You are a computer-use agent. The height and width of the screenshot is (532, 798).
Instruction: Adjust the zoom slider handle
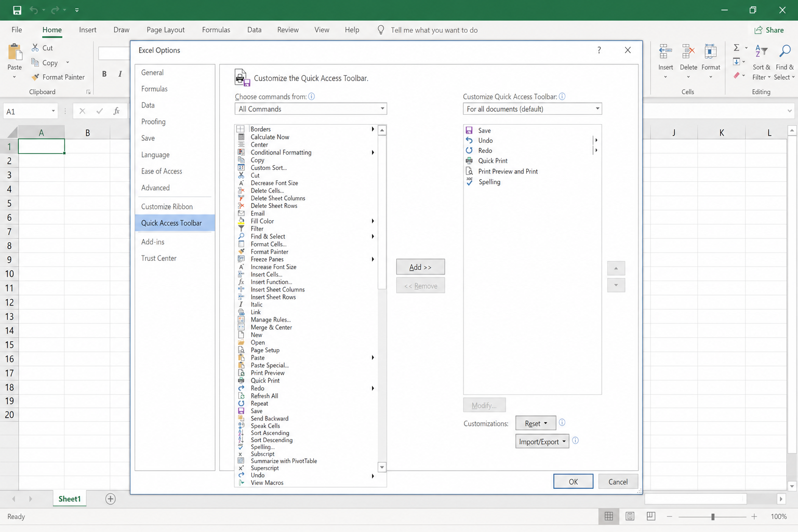[x=713, y=516]
